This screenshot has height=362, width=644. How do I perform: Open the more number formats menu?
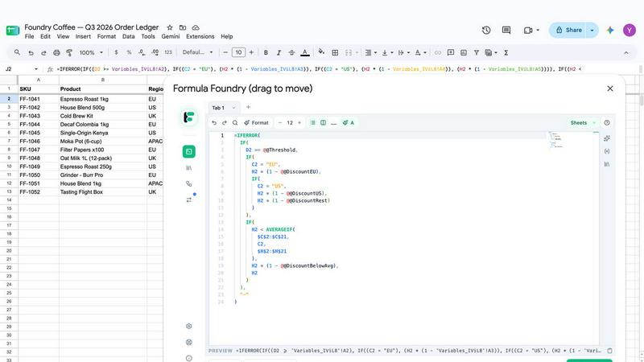(x=168, y=52)
